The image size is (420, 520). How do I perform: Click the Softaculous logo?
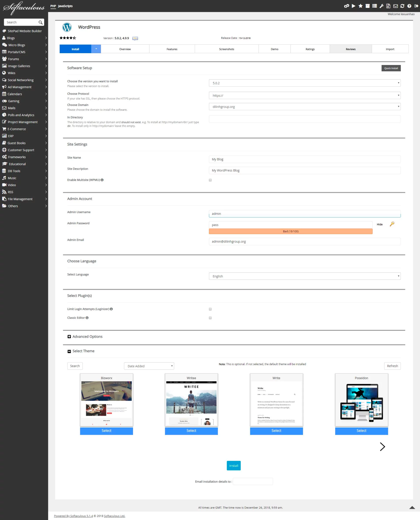point(24,8)
